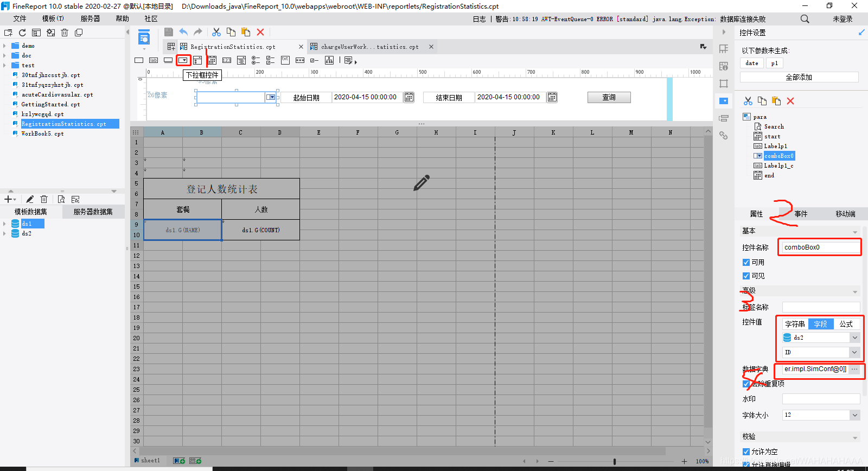This screenshot has height=471, width=868.
Task: Click the date parameter button
Action: [752, 63]
